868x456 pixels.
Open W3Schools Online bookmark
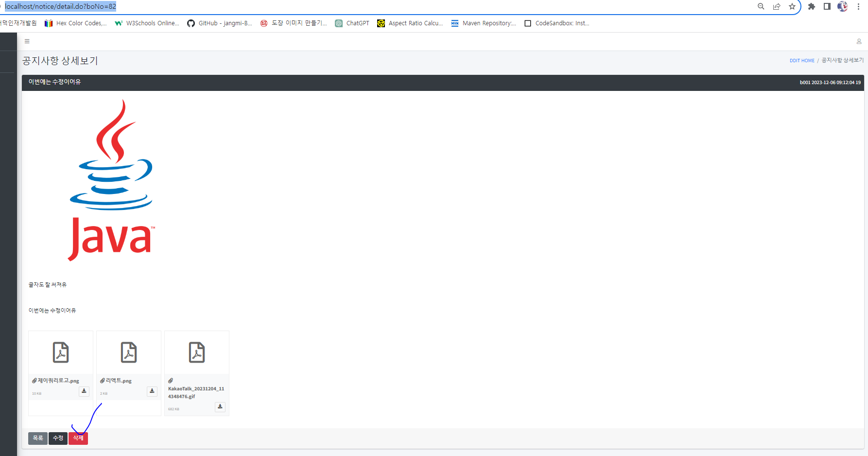click(147, 23)
